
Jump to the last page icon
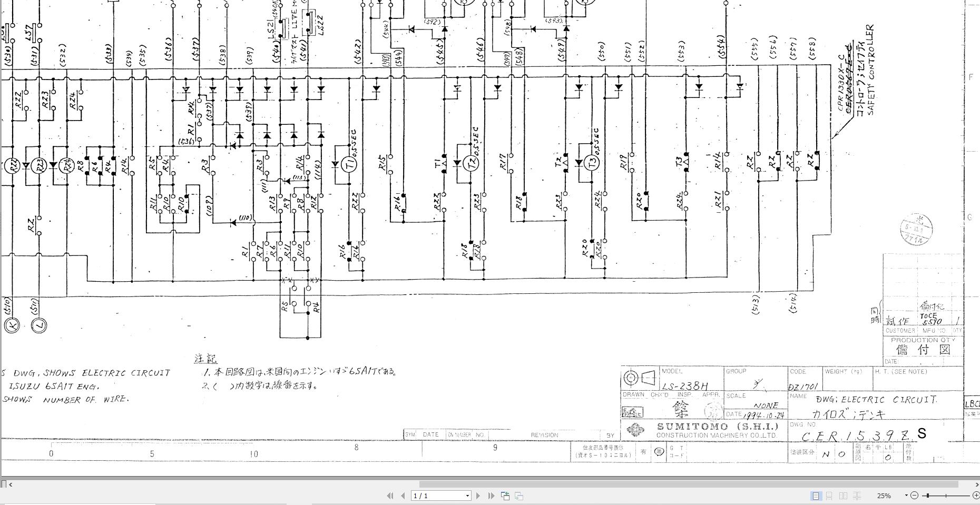(x=492, y=496)
